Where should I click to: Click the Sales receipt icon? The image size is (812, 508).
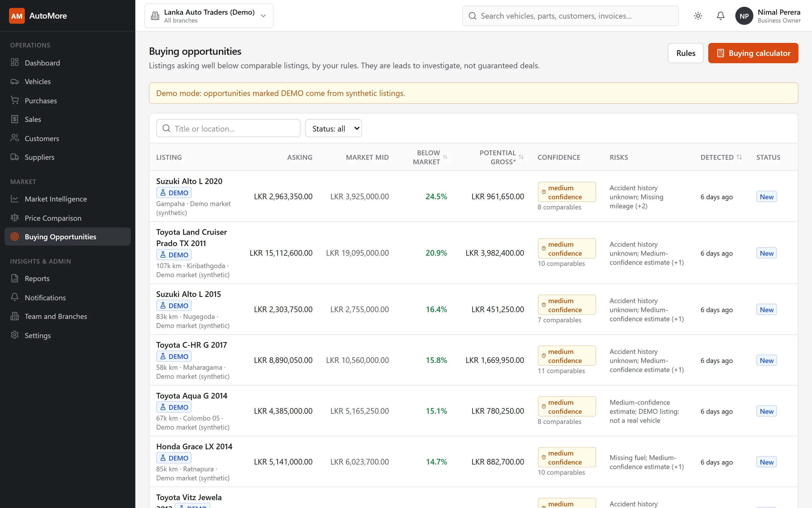pyautogui.click(x=14, y=119)
